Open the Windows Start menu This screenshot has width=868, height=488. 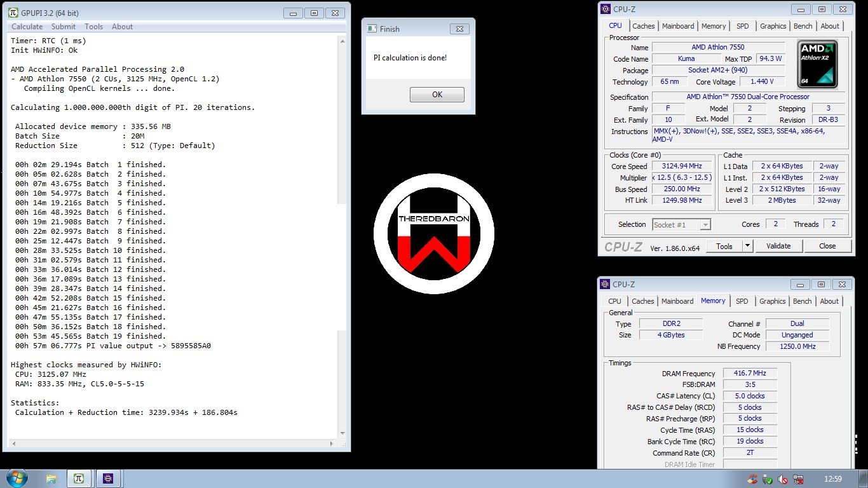coord(16,478)
